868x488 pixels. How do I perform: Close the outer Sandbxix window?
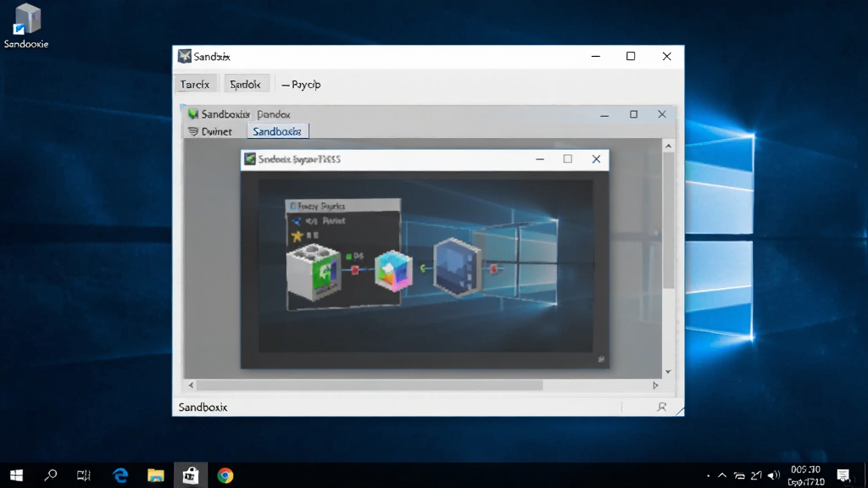pos(667,57)
